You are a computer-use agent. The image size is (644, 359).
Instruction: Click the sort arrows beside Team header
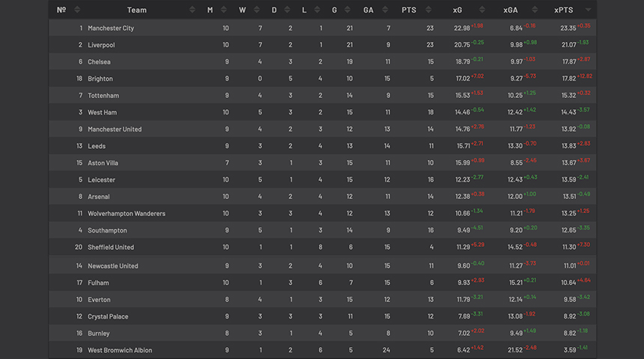192,10
